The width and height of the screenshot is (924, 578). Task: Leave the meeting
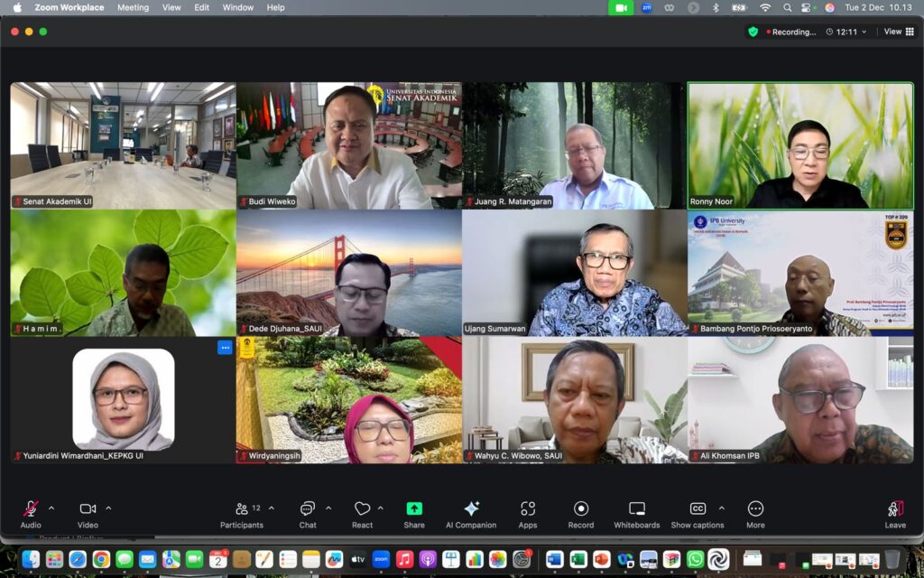coord(895,511)
